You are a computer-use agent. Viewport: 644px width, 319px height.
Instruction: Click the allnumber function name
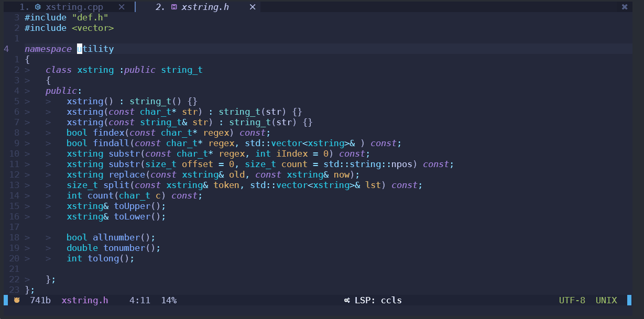[116, 237]
